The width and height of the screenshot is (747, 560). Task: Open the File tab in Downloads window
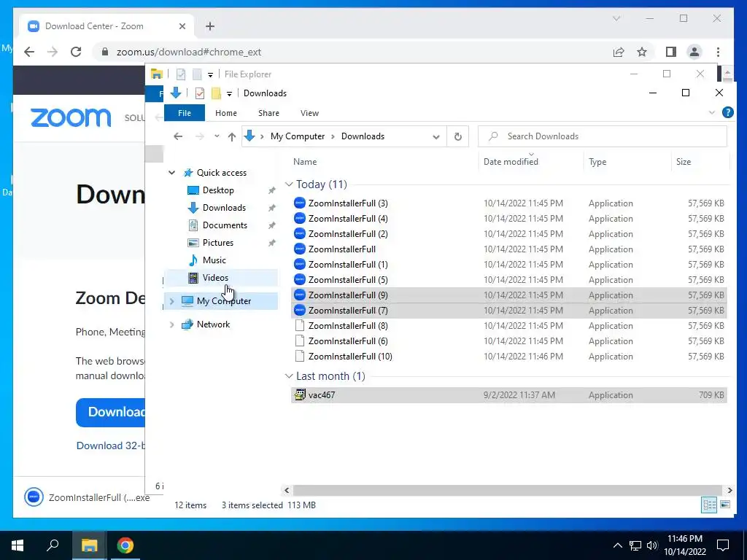(x=185, y=113)
